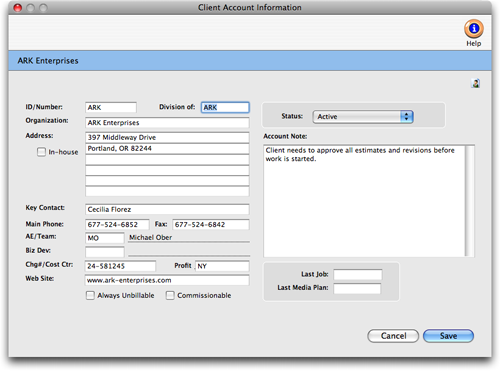This screenshot has height=371, width=500.
Task: Click the third empty address line
Action: pyautogui.click(x=167, y=160)
